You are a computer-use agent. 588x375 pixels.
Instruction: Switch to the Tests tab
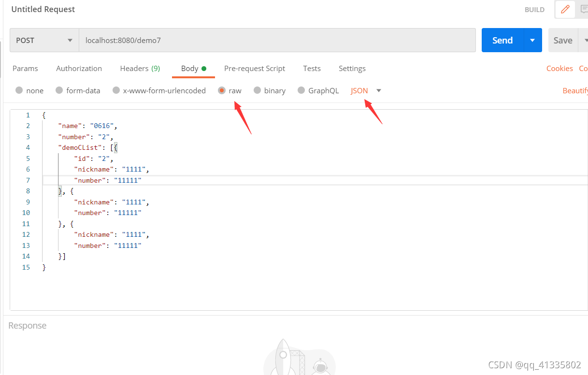(x=312, y=68)
